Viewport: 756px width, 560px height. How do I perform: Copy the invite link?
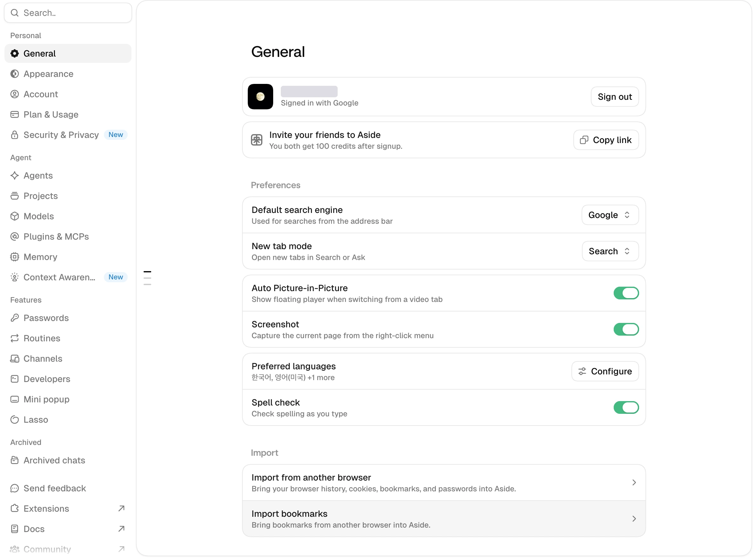[606, 140]
